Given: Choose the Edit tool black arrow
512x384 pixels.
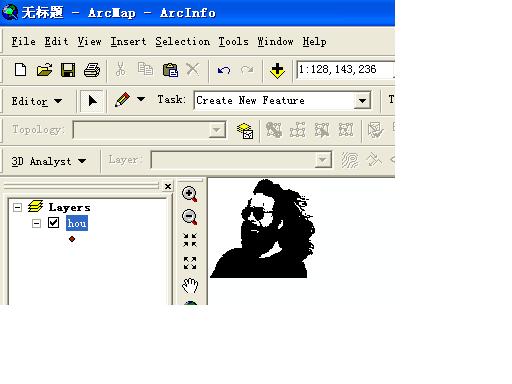Looking at the screenshot, I should 92,101.
